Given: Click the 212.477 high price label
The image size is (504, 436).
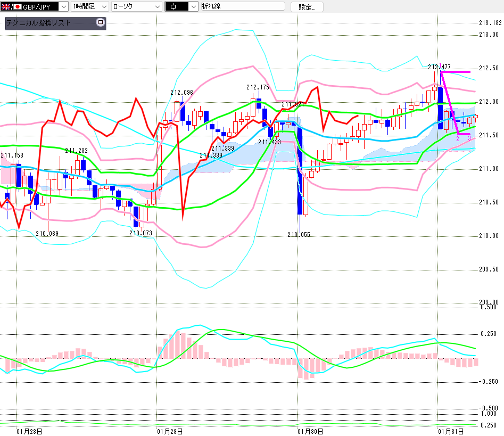Looking at the screenshot, I should pos(439,67).
